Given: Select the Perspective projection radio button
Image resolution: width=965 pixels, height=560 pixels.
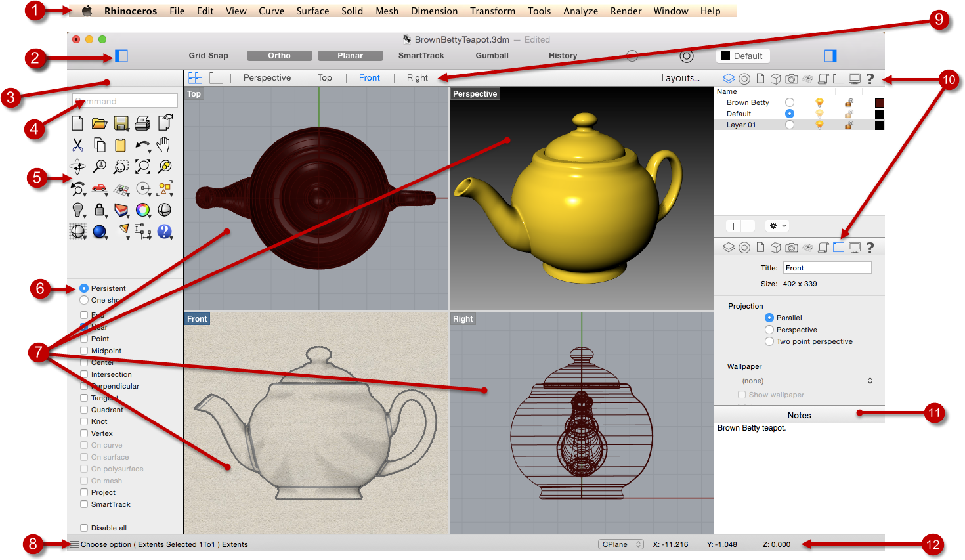Looking at the screenshot, I should pos(769,329).
